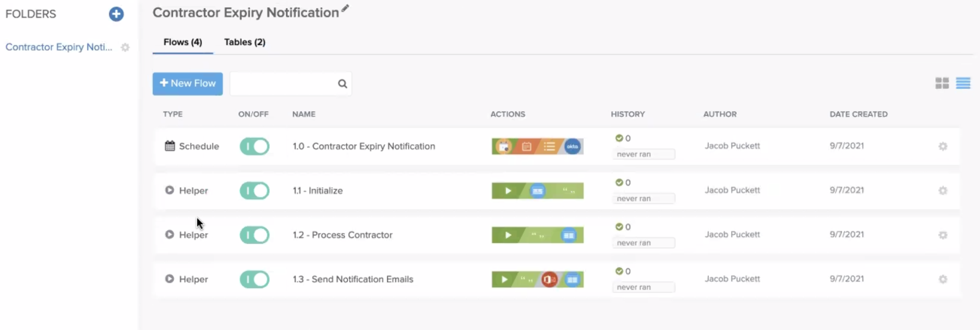Open gear menu for 1.1 - Initialize flow
The height and width of the screenshot is (330, 980).
[943, 190]
